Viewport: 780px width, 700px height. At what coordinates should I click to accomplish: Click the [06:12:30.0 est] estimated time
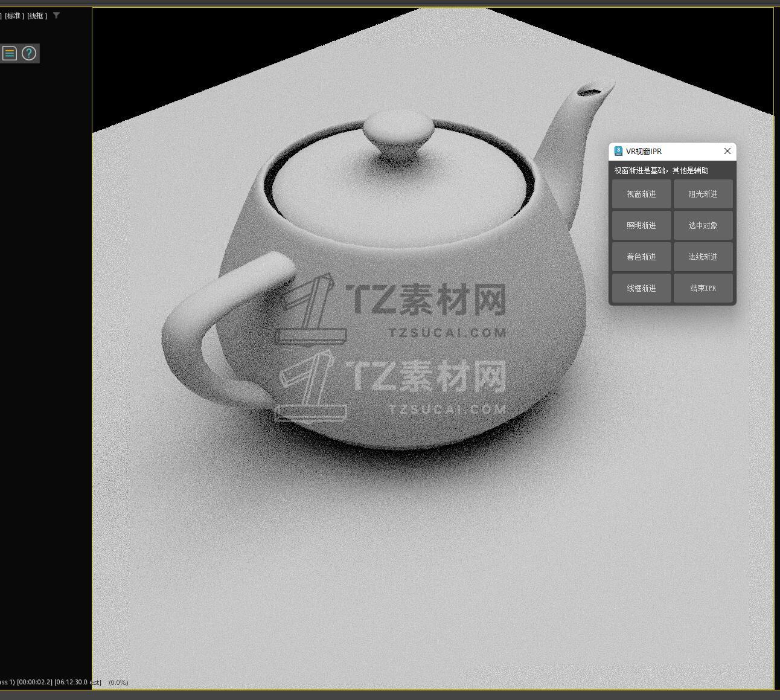pos(78,682)
